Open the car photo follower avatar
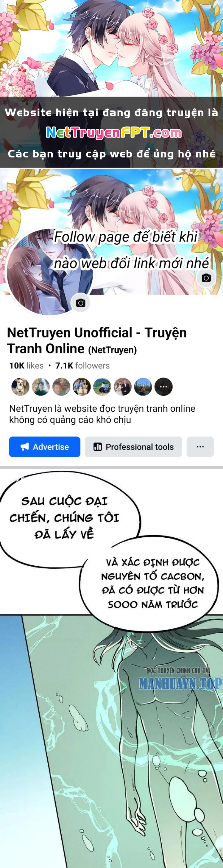This screenshot has height=868, width=223. click(102, 387)
